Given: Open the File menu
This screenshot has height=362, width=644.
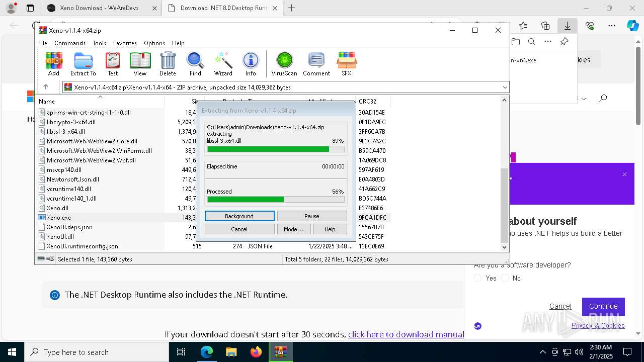Looking at the screenshot, I should click(43, 43).
